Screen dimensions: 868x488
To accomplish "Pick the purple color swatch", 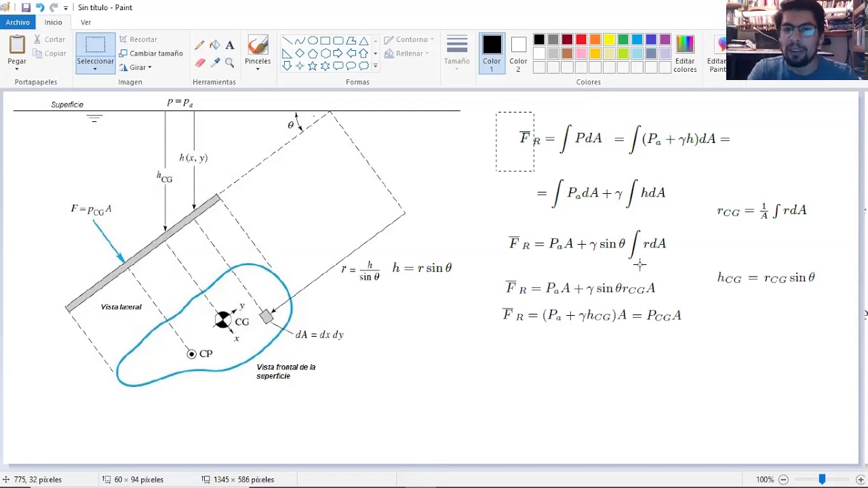I will pos(665,40).
